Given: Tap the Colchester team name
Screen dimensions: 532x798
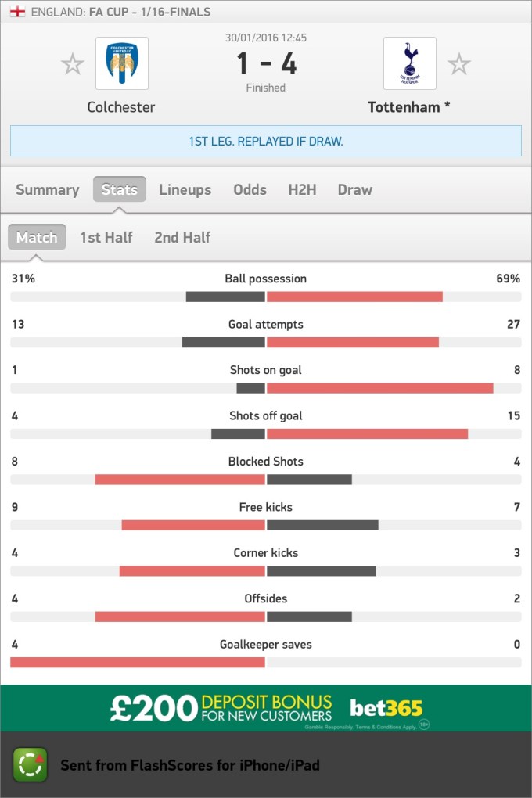Looking at the screenshot, I should [121, 107].
